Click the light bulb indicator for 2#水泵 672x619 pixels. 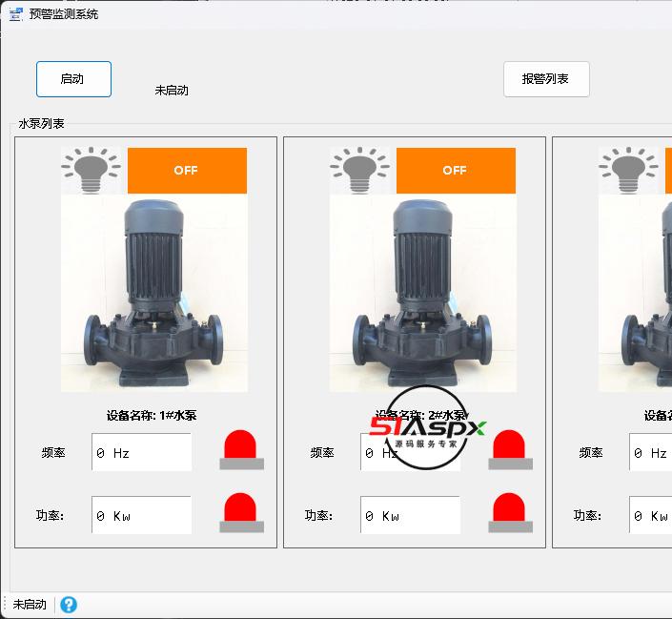click(x=360, y=171)
